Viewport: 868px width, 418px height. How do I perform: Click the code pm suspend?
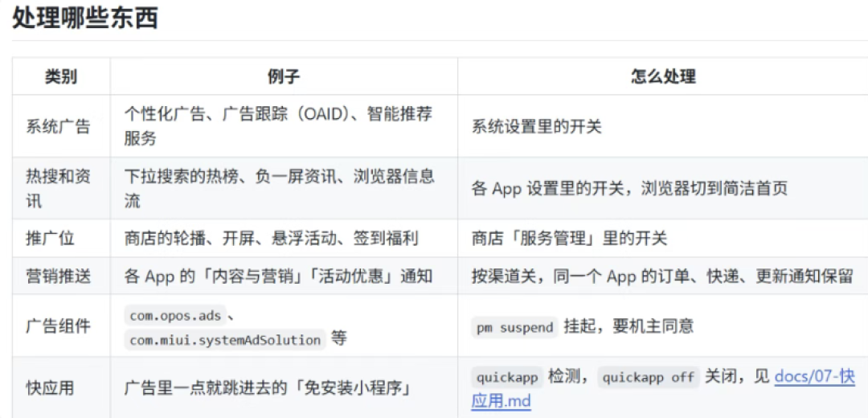tap(515, 327)
